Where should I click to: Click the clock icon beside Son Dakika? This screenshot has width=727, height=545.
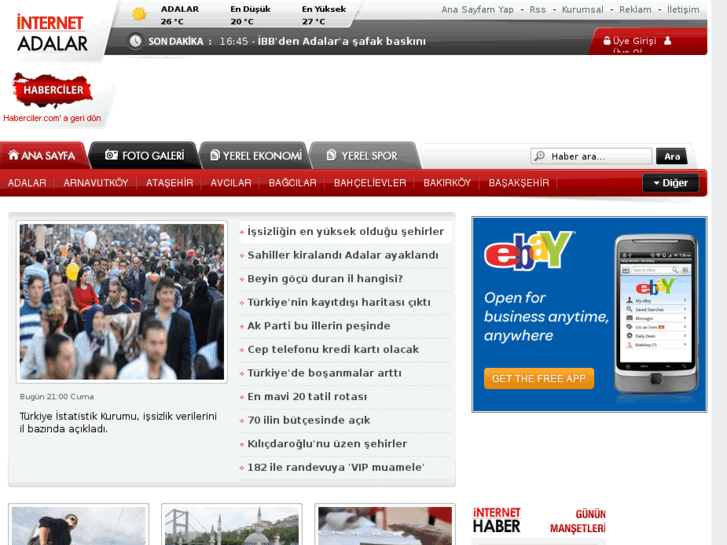(x=135, y=41)
